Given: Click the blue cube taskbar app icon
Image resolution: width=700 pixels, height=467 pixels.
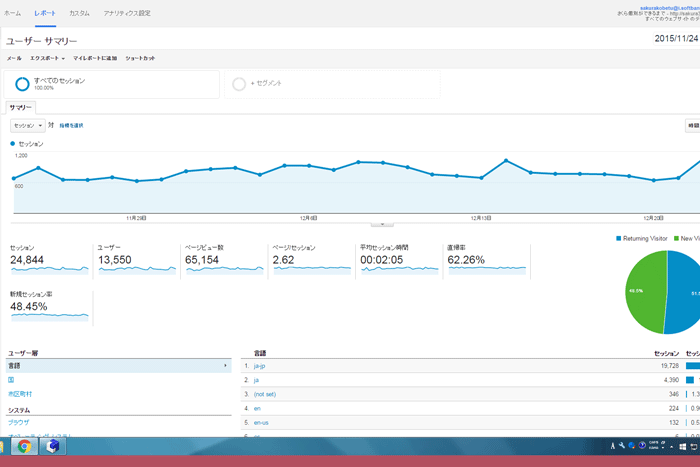Looking at the screenshot, I should [51, 446].
